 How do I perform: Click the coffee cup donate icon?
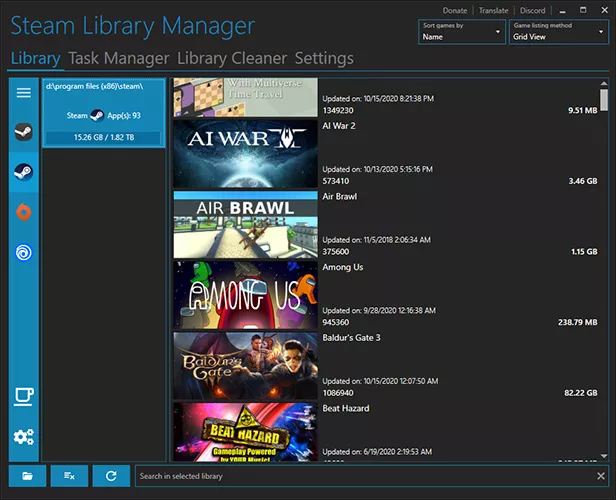point(24,397)
